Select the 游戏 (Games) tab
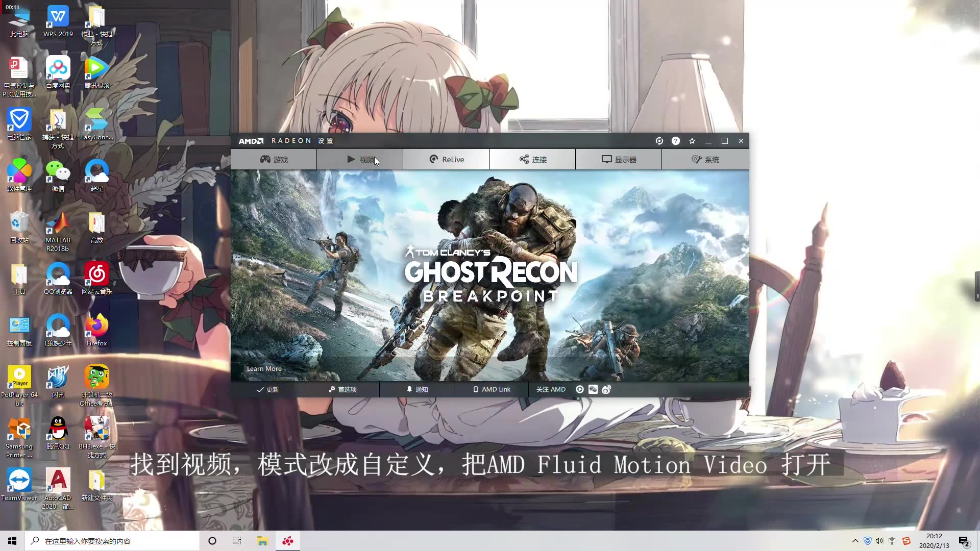980x551 pixels. (274, 159)
